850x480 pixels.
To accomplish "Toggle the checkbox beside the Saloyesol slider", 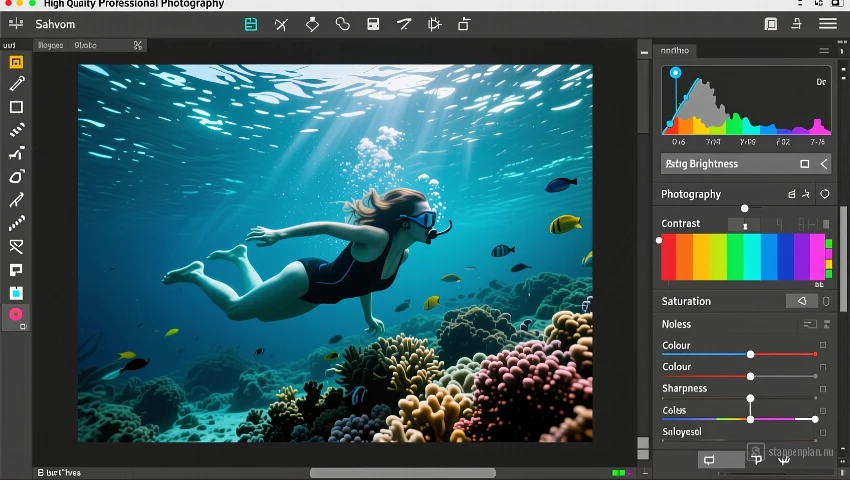I will click(x=823, y=432).
